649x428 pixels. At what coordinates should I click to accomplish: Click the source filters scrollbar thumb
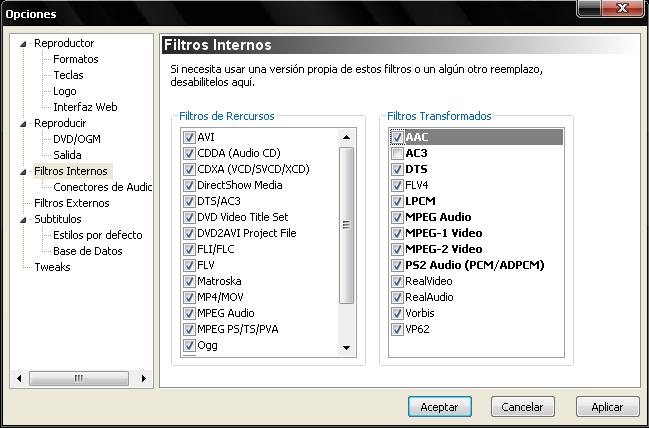pyautogui.click(x=346, y=225)
